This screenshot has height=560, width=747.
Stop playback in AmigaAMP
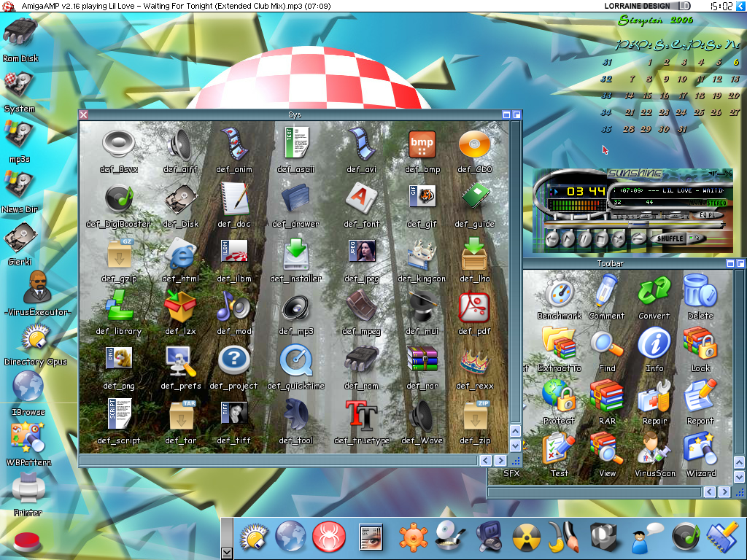click(x=601, y=238)
